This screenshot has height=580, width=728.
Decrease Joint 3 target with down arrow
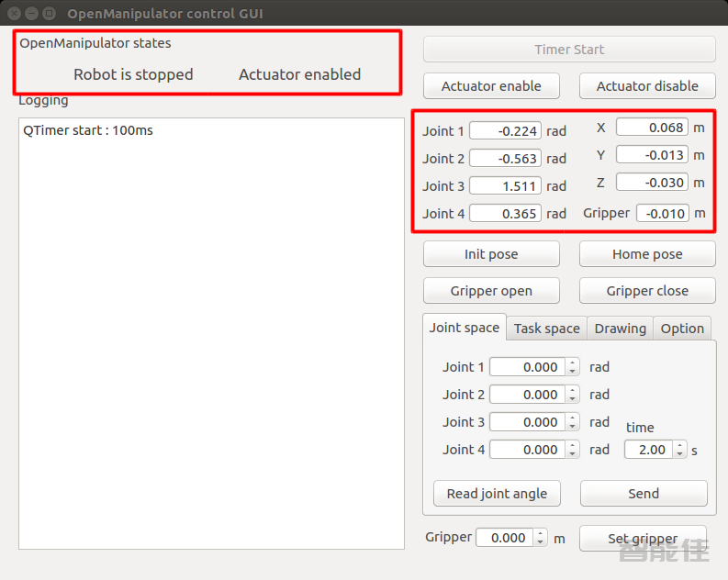click(573, 427)
